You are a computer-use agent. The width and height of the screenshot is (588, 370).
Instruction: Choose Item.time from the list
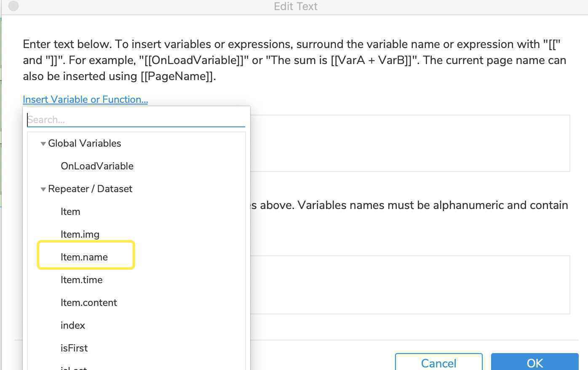[82, 280]
